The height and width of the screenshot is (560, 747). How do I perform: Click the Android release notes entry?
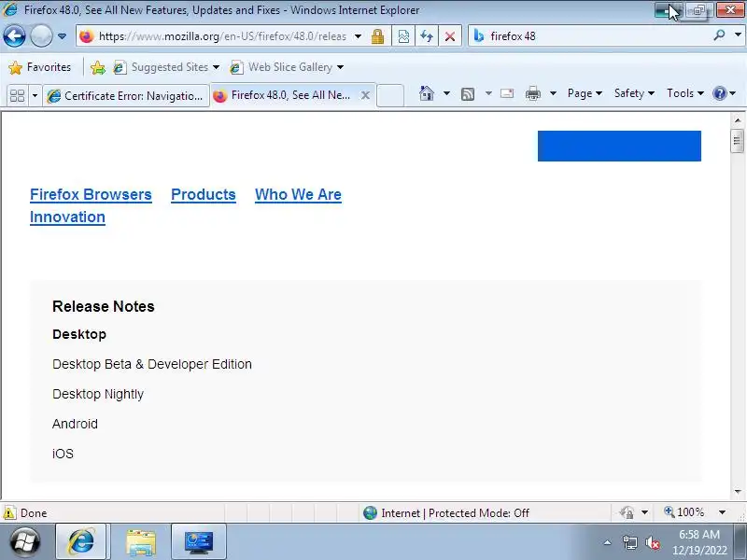click(x=75, y=424)
